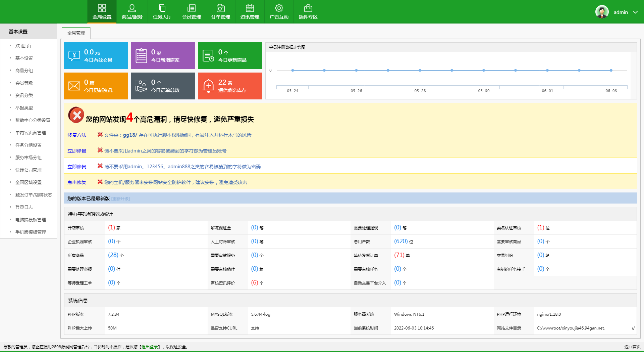This screenshot has width=644, height=352.
Task: Click the 短信剩余库存 red tile
Action: click(230, 86)
